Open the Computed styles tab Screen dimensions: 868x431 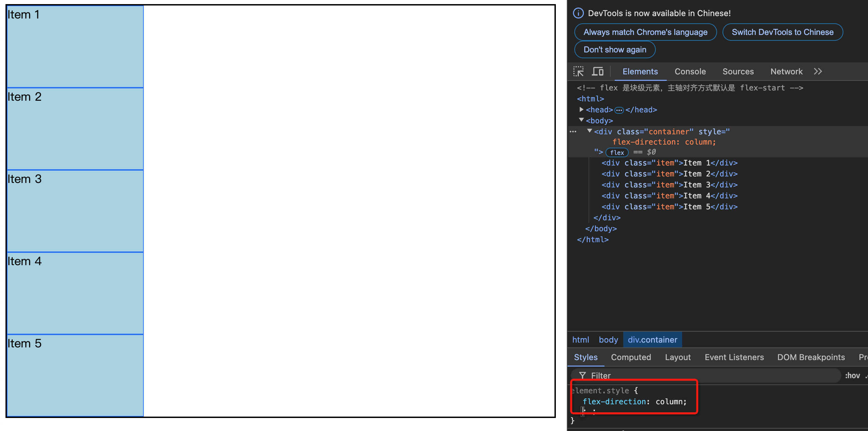pos(631,357)
